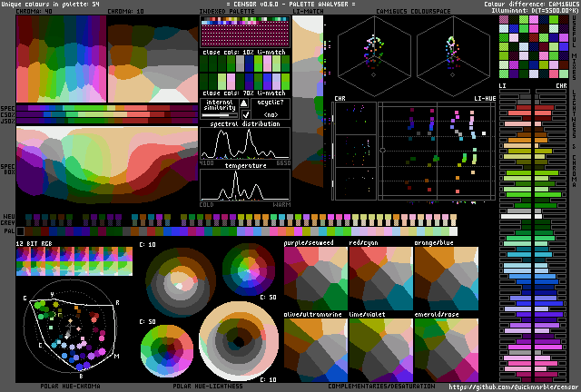Select the olive/ultramarine complementary tile
Screen dimensions: 581x392
(315, 348)
